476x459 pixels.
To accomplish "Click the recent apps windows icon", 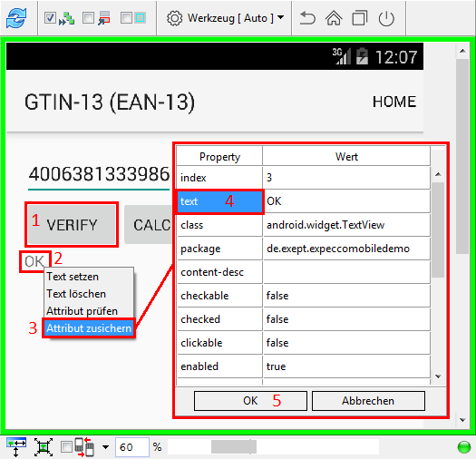I will click(x=360, y=18).
